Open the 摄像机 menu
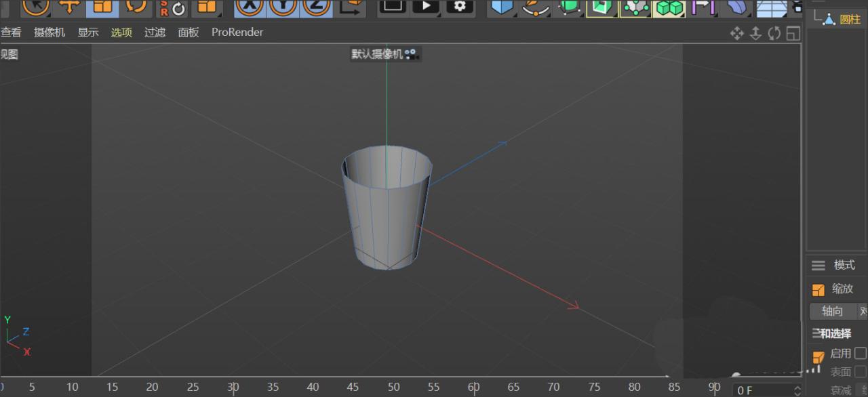 [49, 32]
